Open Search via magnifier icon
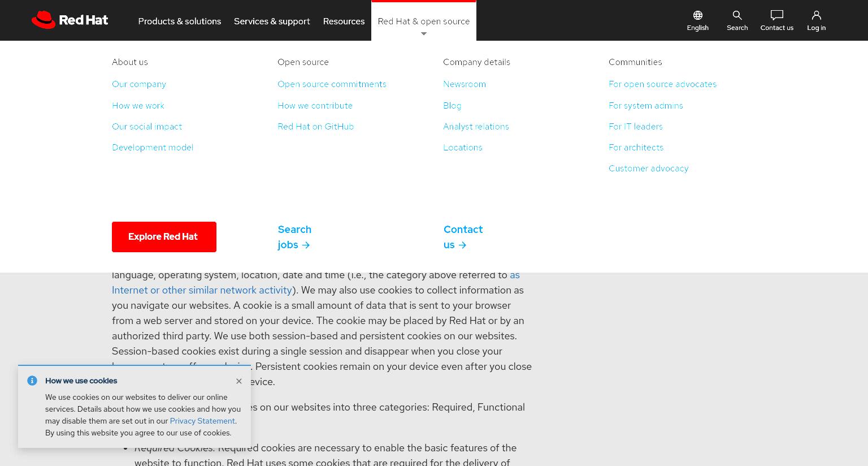 [737, 15]
